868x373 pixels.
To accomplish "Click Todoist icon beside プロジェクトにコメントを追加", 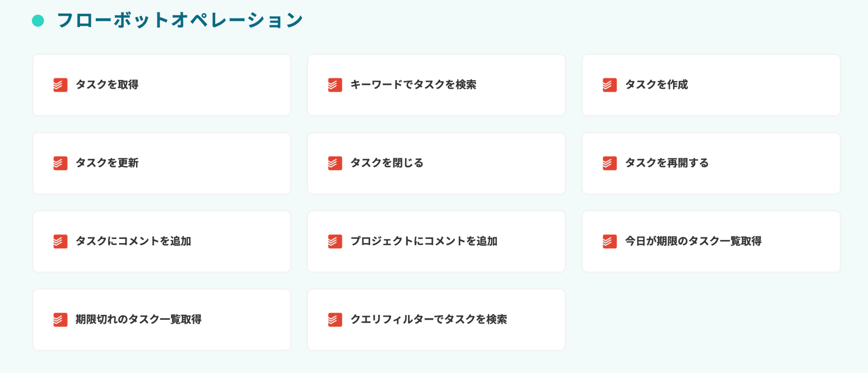I will tap(335, 241).
